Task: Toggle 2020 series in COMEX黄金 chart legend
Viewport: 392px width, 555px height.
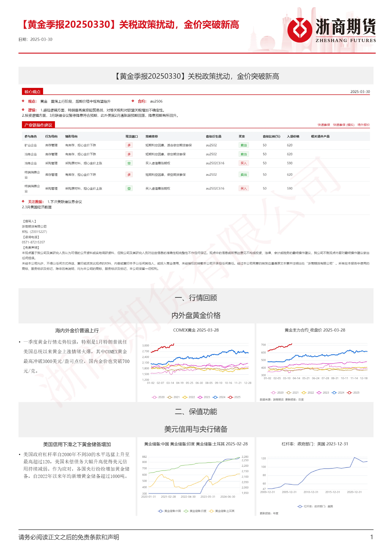Action: 158,397
